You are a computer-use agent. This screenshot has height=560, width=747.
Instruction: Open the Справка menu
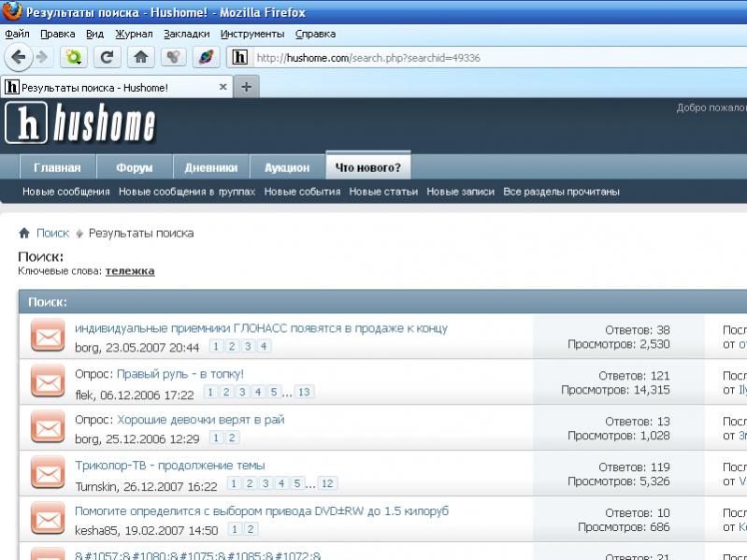pos(315,34)
